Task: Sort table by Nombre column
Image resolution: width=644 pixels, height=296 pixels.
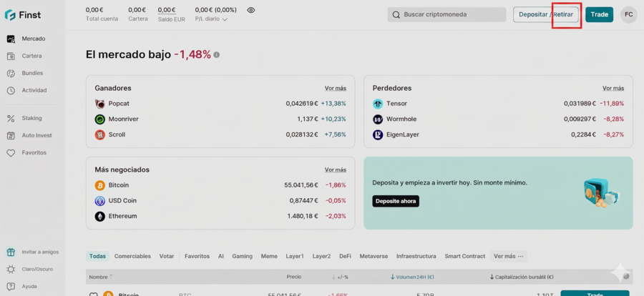Action: 101,277
